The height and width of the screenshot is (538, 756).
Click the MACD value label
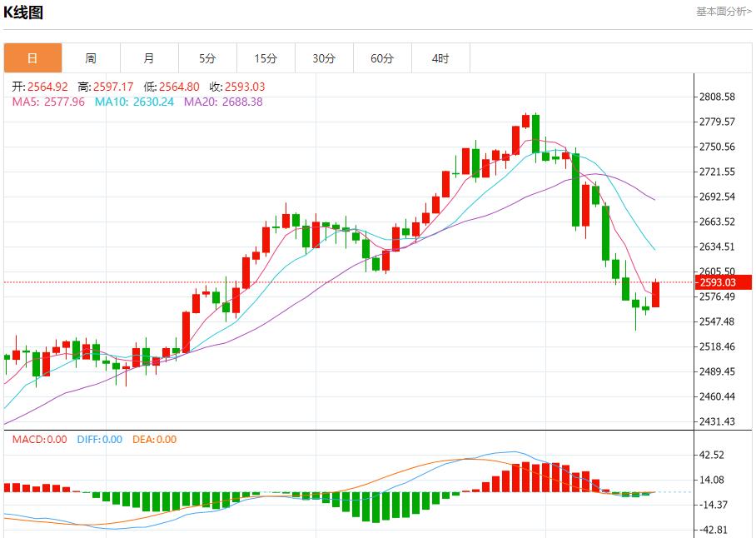coord(39,440)
